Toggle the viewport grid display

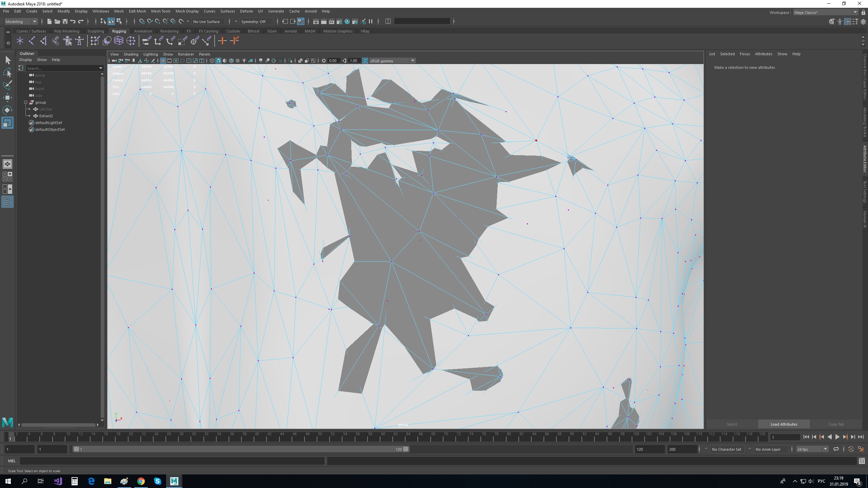tap(163, 61)
